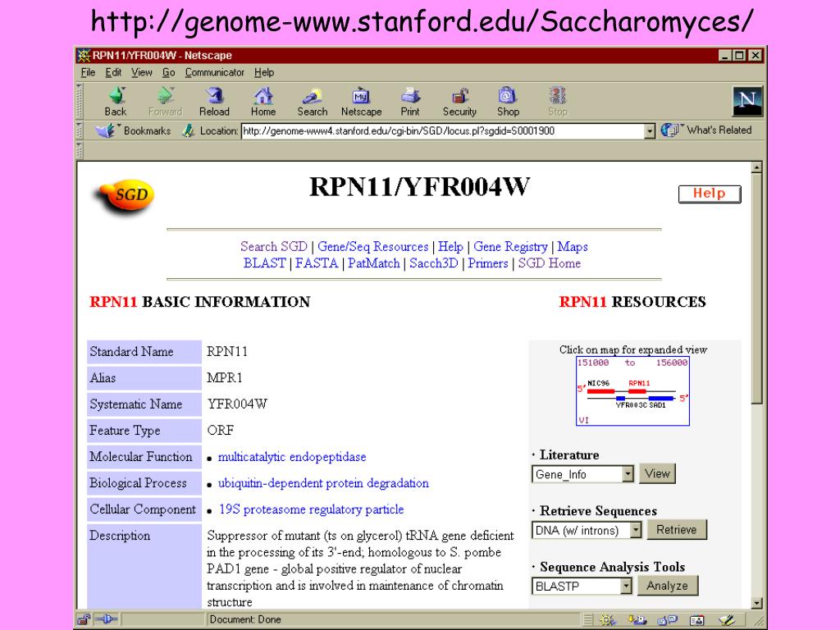The height and width of the screenshot is (630, 840).
Task: Open the Primers link
Action: (488, 263)
